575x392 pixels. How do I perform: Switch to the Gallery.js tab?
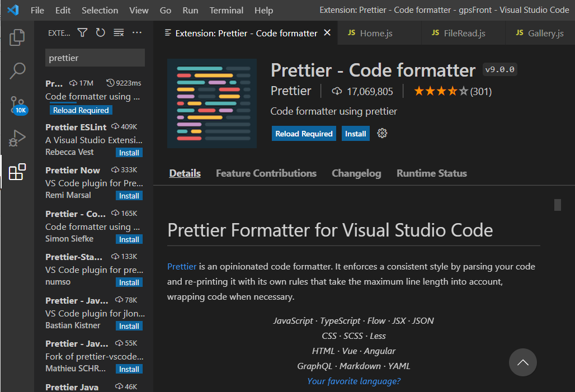click(540, 33)
